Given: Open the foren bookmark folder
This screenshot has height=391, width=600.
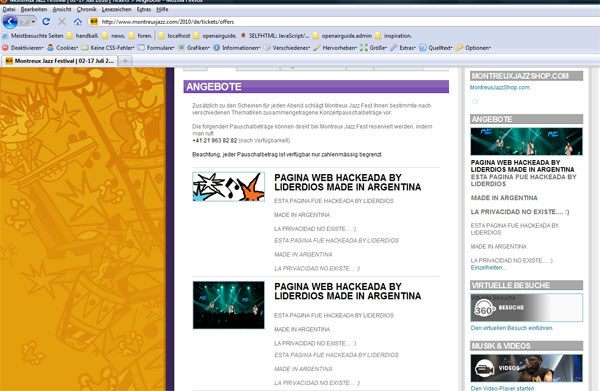Looking at the screenshot, I should point(141,36).
